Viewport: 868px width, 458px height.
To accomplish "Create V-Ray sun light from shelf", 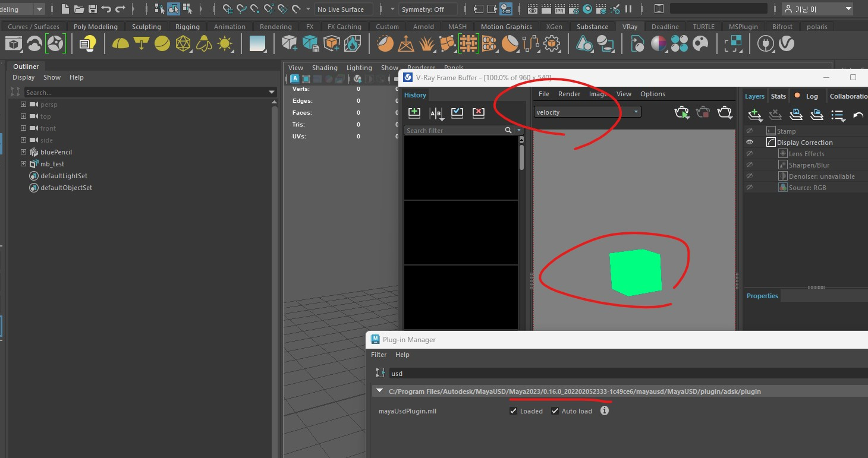I will pyautogui.click(x=225, y=43).
